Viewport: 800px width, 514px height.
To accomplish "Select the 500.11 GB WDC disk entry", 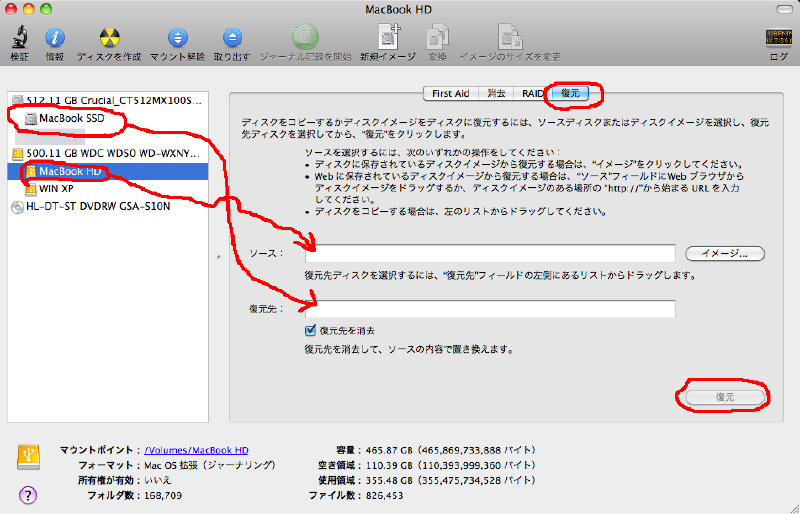I will (108, 153).
